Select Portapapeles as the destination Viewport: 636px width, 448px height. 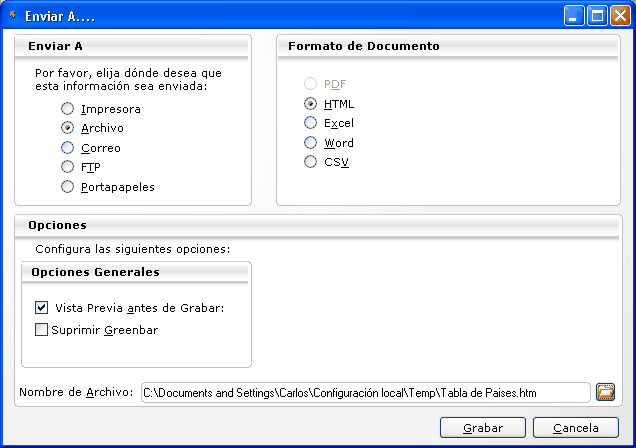[68, 187]
